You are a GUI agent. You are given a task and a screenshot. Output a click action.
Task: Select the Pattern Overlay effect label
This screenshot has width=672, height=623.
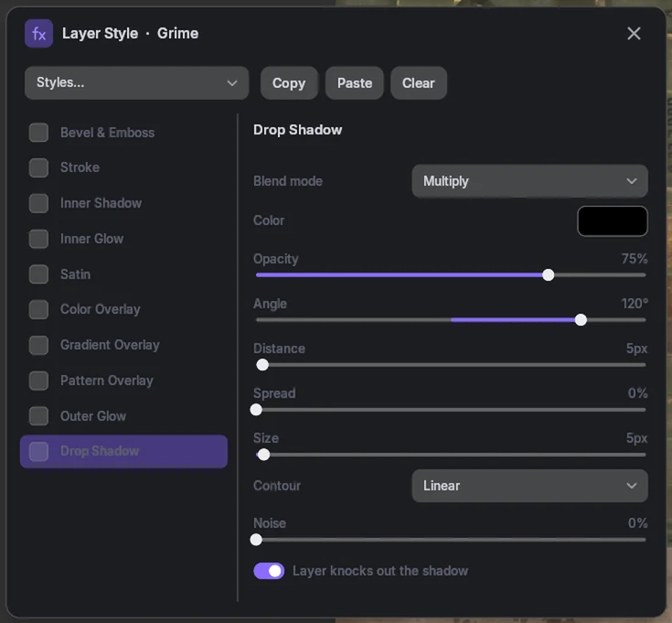tap(107, 381)
